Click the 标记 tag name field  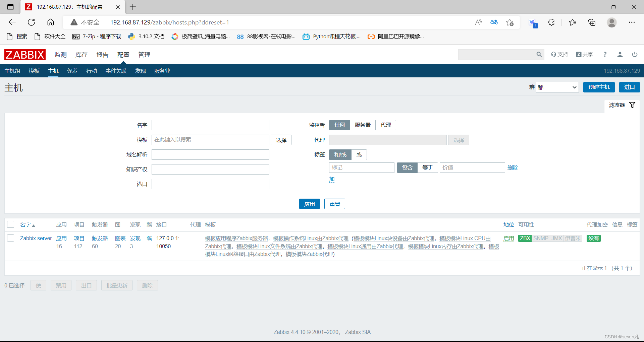362,167
